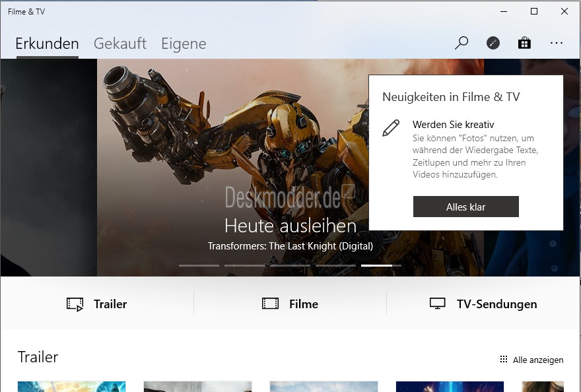
Task: Click the Neuigkeiten in Filme & TV title
Action: pos(451,97)
